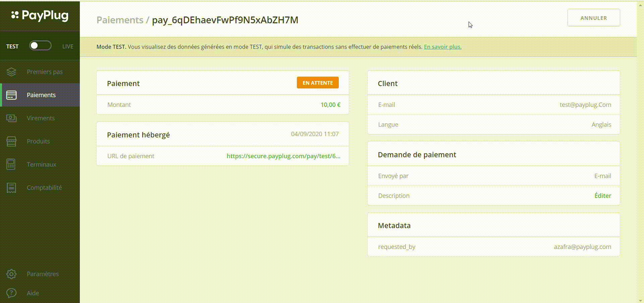Click the EN ATTENTE status badge
The width and height of the screenshot is (644, 303).
(x=318, y=83)
